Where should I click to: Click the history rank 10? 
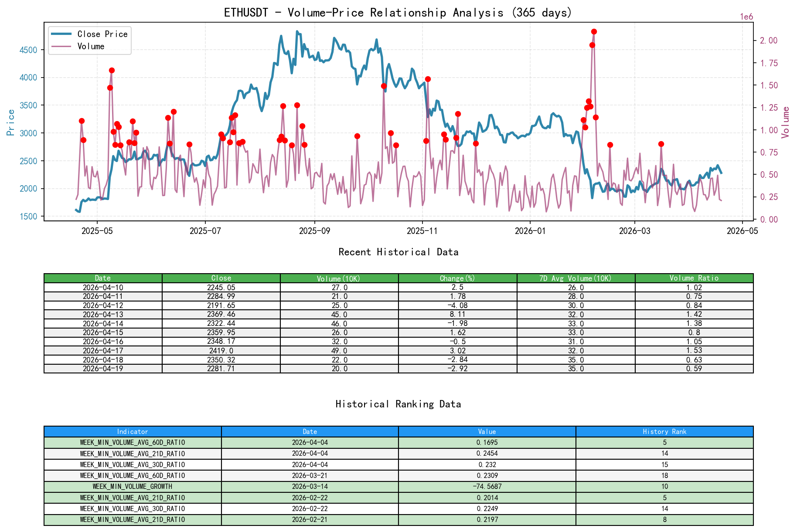(x=664, y=486)
